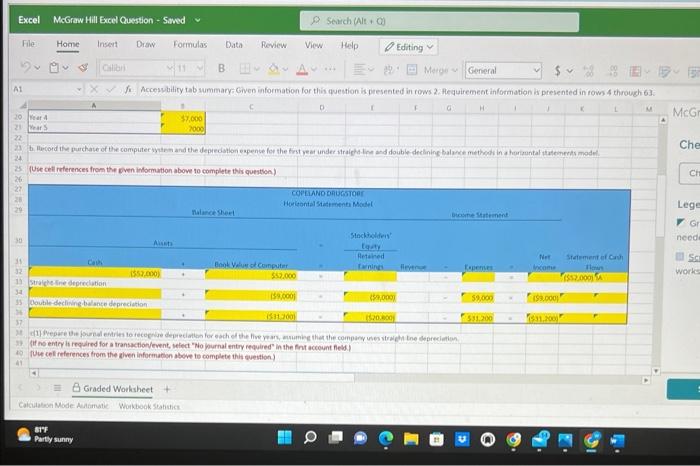The width and height of the screenshot is (700, 466).
Task: Click the Merge cells button
Action: point(436,70)
